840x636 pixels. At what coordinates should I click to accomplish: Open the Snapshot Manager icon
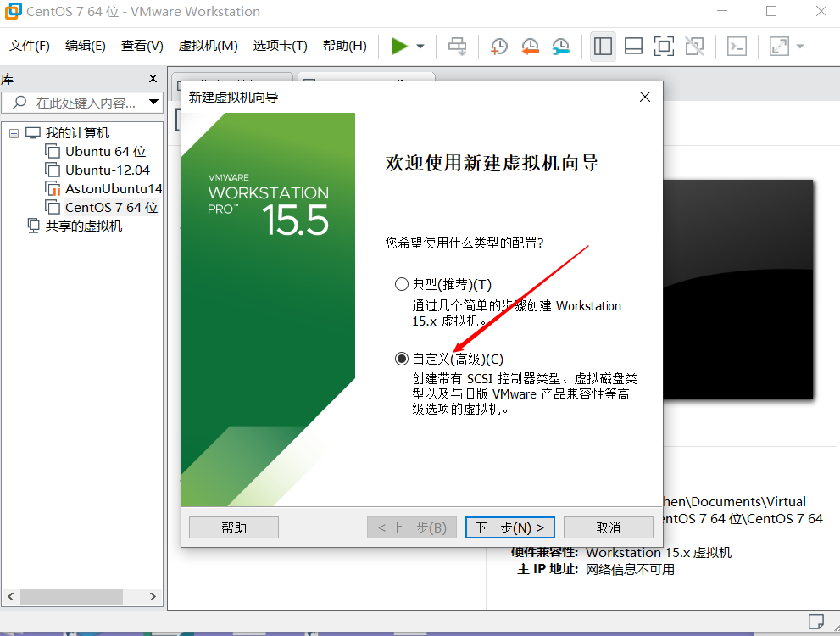561,47
